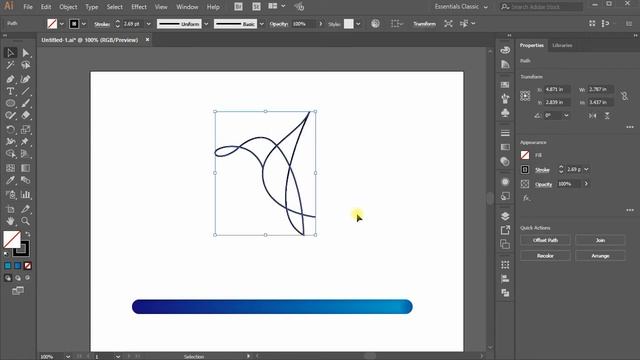This screenshot has width=640, height=360.
Task: Open the Layers panel icon in the dock
Action: pyautogui.click(x=505, y=216)
